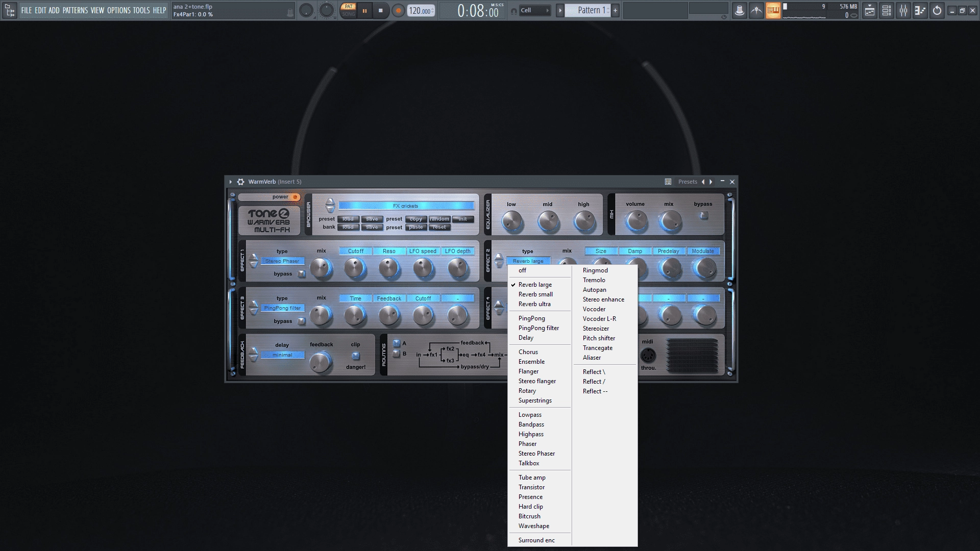
Task: Click the MIDI connector socket icon
Action: coord(648,355)
